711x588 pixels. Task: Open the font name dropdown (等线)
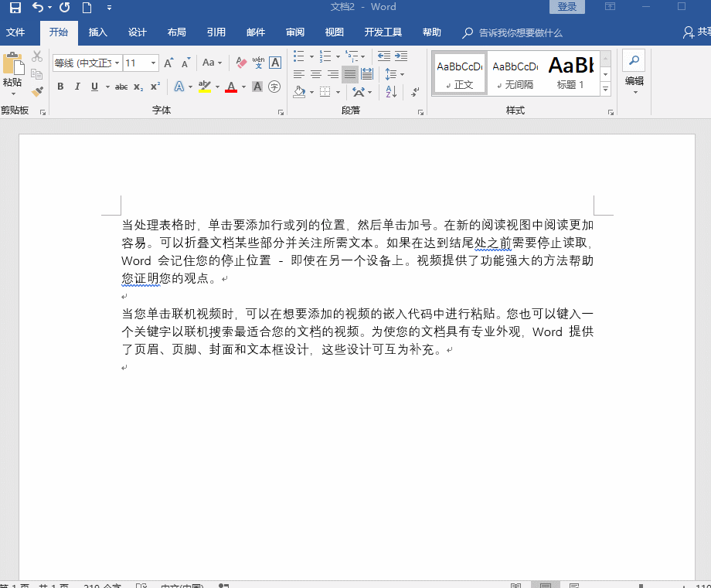(x=117, y=63)
